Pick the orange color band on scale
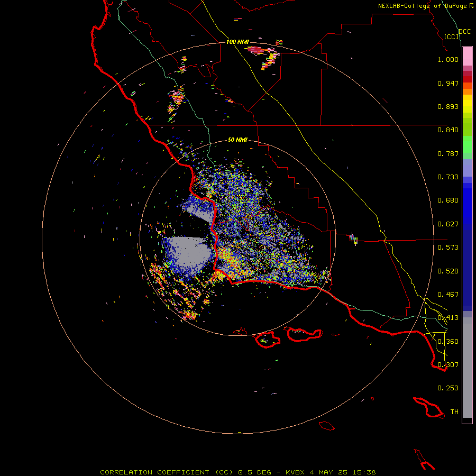The image size is (476, 476). (x=467, y=91)
